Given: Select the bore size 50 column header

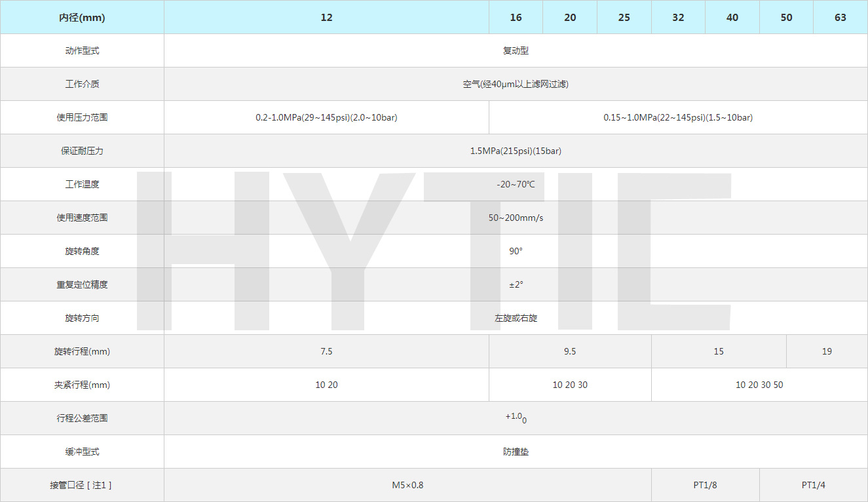Looking at the screenshot, I should [x=787, y=18].
